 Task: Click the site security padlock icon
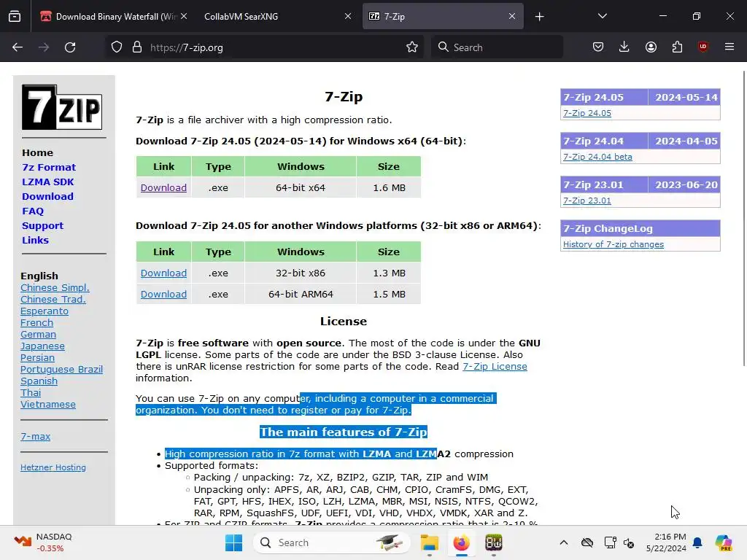click(137, 47)
